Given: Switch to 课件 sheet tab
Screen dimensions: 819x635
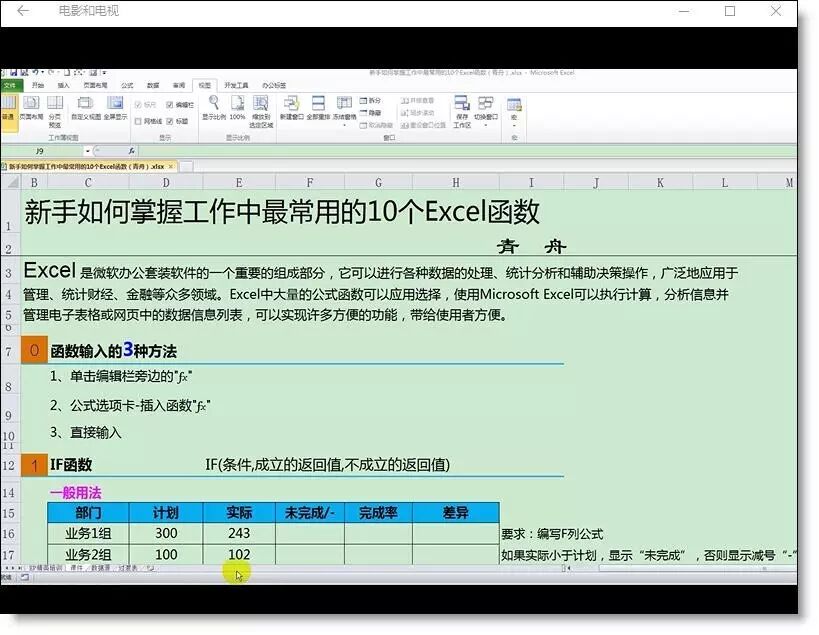Looking at the screenshot, I should [76, 568].
